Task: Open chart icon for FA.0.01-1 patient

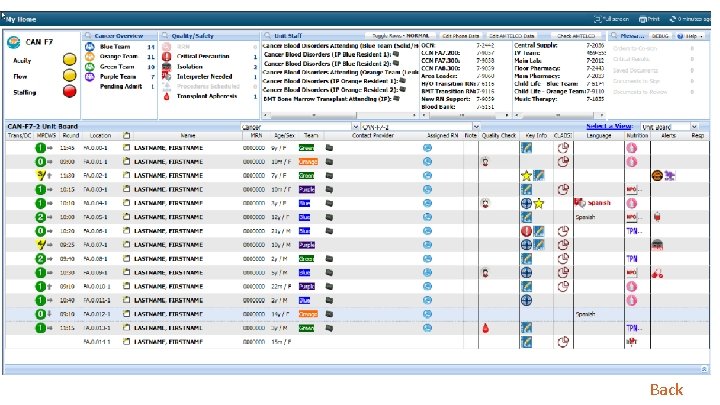Action: 126,162
